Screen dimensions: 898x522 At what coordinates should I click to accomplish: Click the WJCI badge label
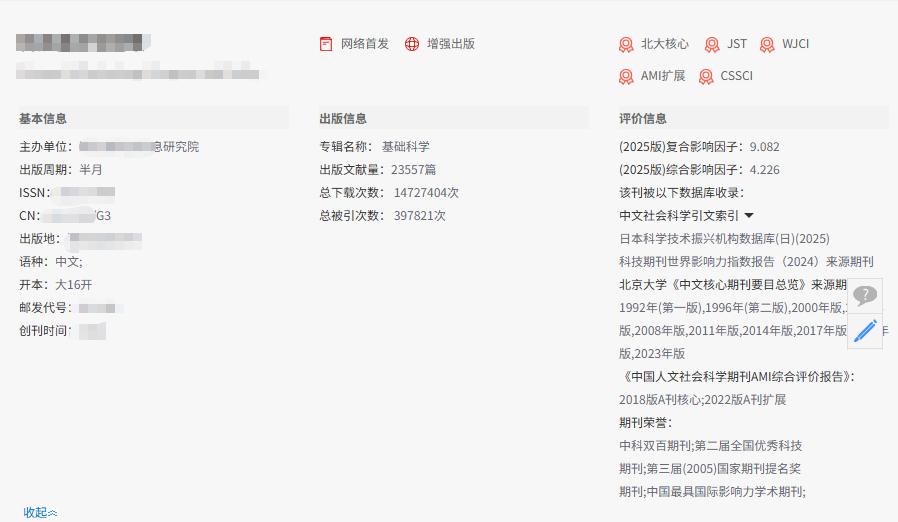(x=795, y=44)
